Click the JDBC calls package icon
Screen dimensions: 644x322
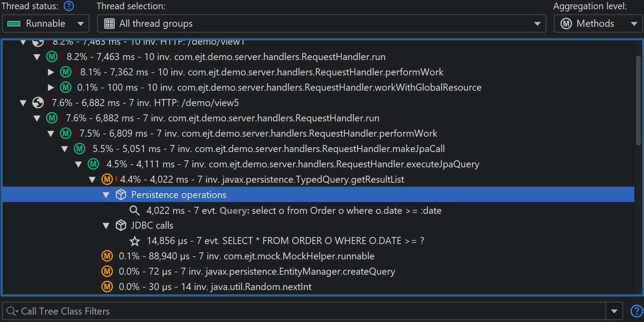point(121,226)
